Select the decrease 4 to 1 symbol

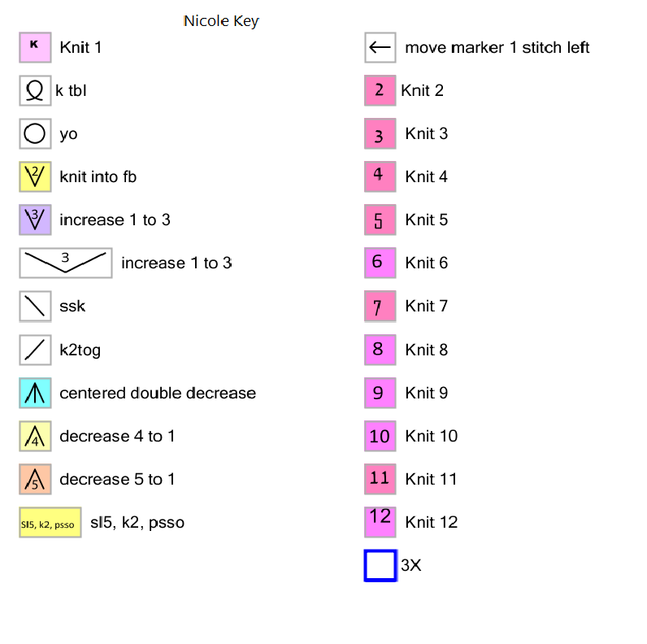coord(35,436)
